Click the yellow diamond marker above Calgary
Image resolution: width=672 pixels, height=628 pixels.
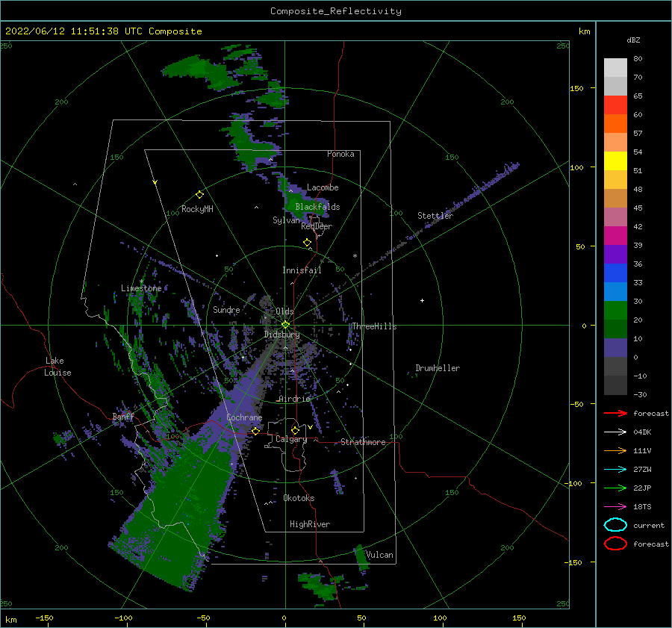point(295,430)
